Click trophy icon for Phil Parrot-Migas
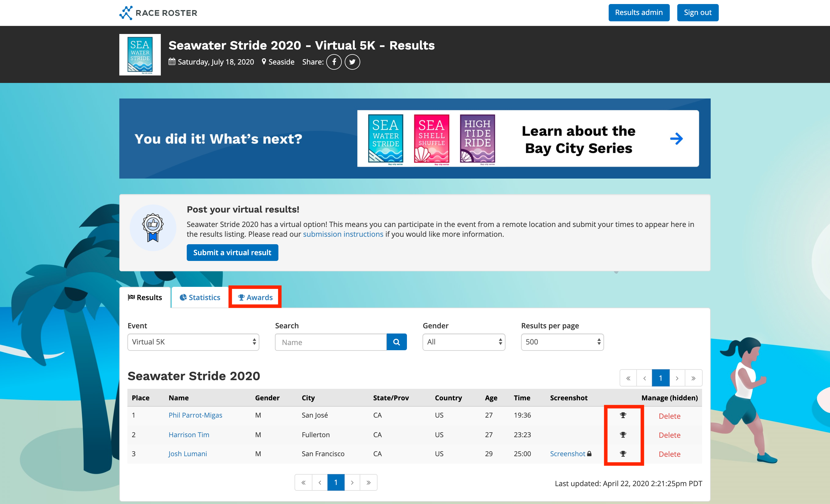 click(x=623, y=415)
